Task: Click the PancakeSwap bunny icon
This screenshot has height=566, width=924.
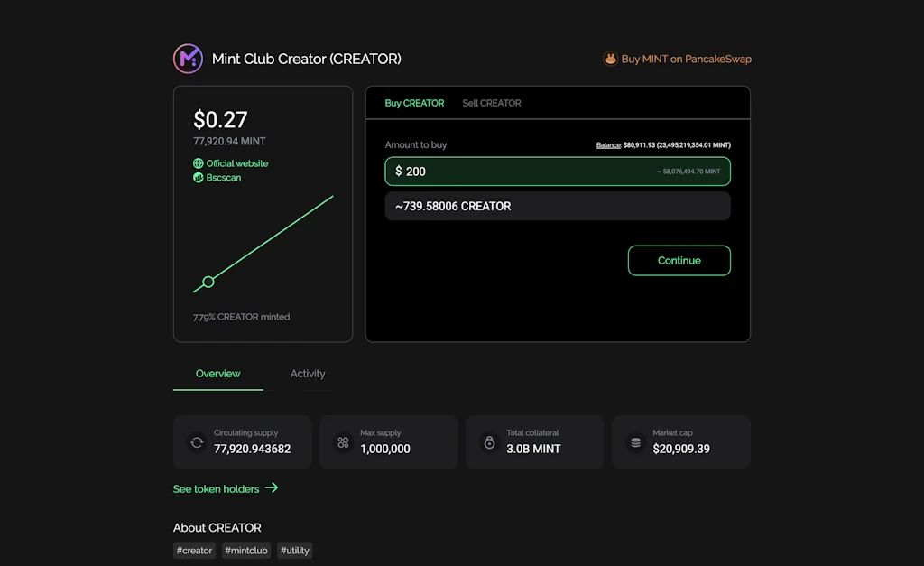Action: (611, 59)
